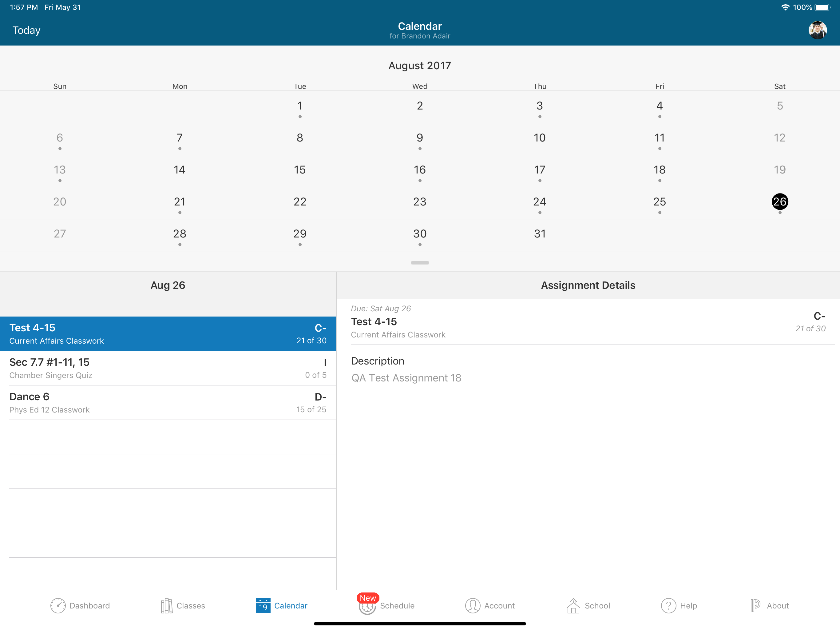
Task: Open the Classes books icon
Action: [x=166, y=606]
